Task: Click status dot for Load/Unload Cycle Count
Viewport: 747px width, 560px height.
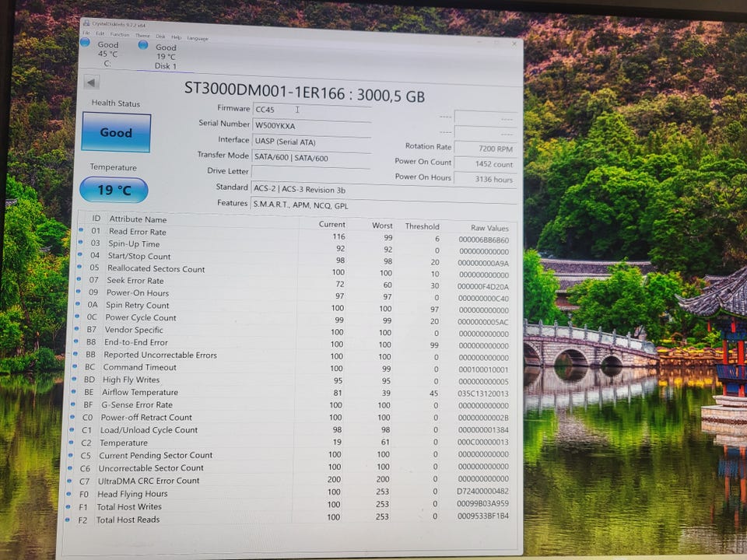Action: (72, 429)
